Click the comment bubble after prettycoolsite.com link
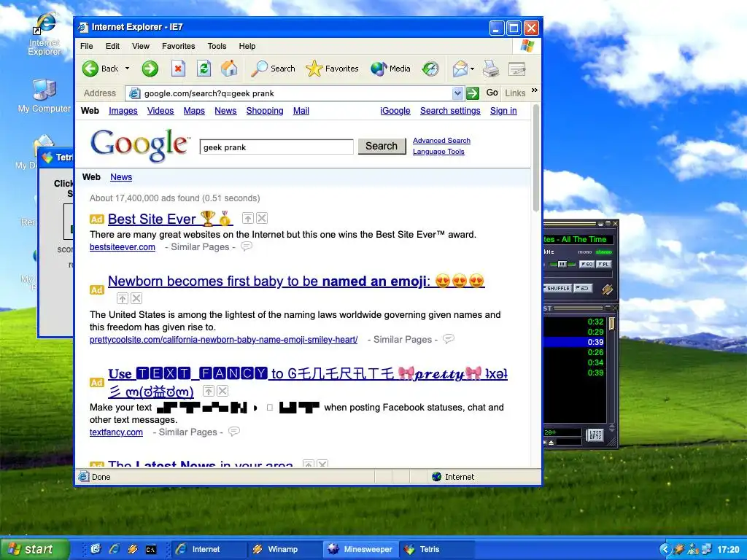This screenshot has height=560, width=747. click(x=449, y=338)
